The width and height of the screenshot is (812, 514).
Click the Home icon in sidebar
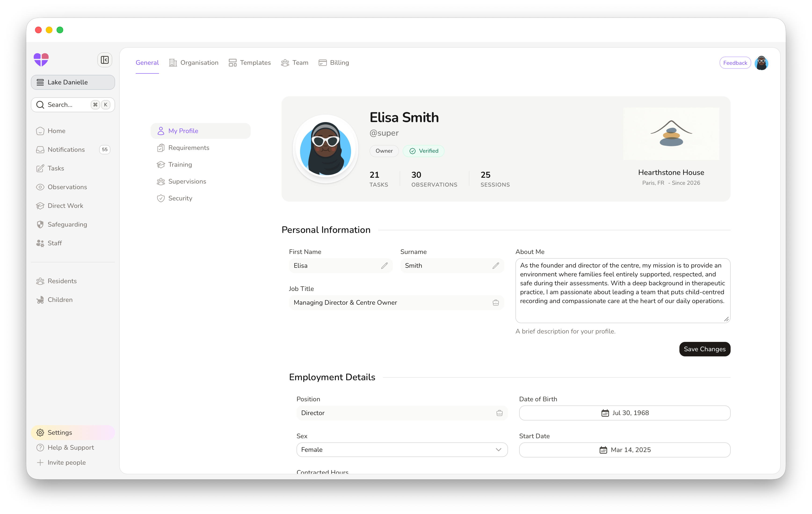coord(40,131)
